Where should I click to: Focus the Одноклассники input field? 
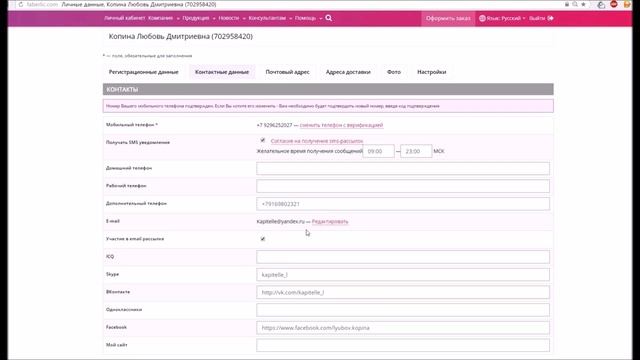coord(403,310)
